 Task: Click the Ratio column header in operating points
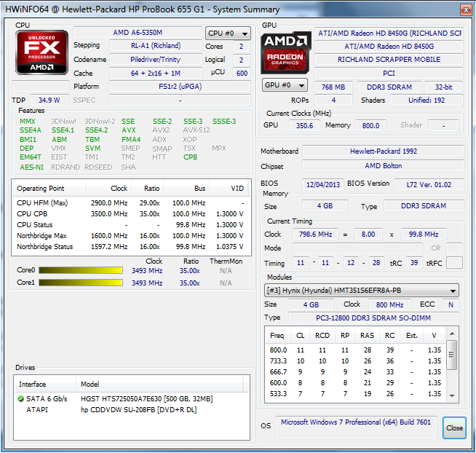tap(147, 189)
